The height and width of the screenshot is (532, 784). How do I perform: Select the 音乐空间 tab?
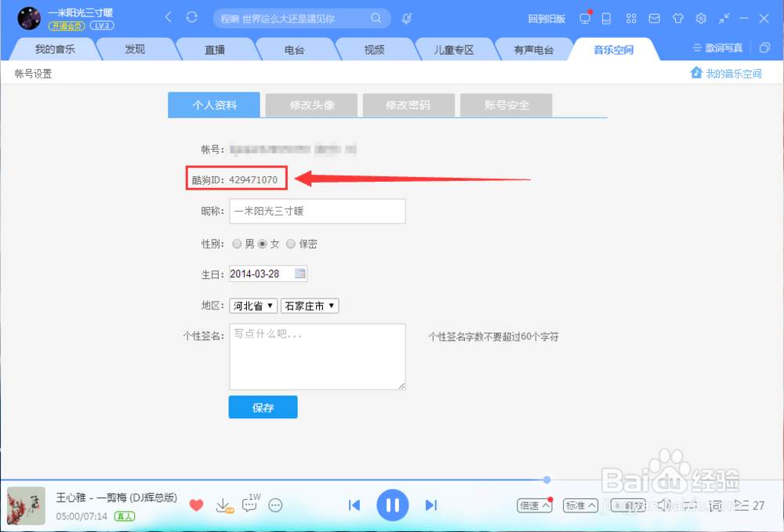[x=614, y=49]
